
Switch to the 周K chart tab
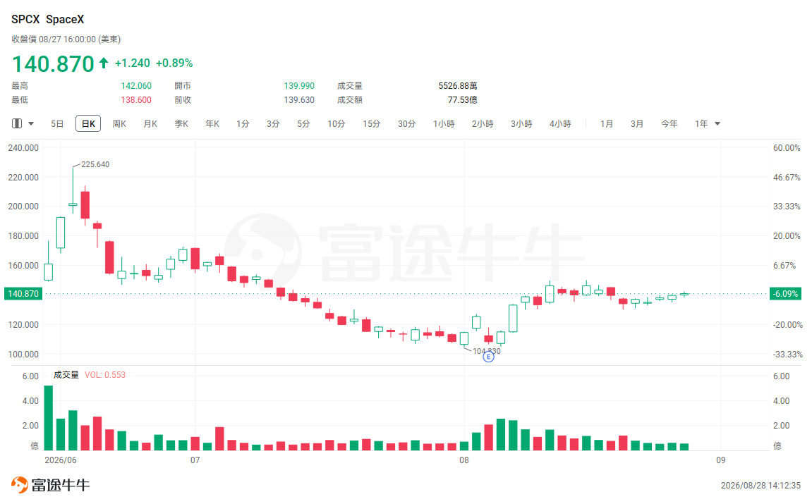pyautogui.click(x=119, y=123)
